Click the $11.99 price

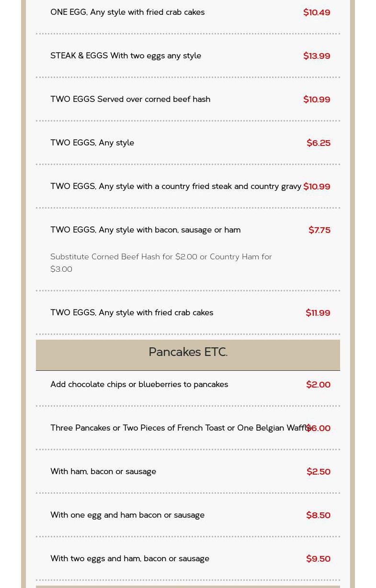pos(318,313)
